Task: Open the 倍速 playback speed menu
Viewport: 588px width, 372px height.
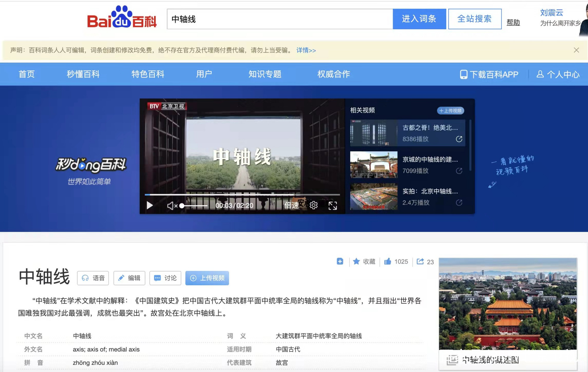Action: [291, 205]
